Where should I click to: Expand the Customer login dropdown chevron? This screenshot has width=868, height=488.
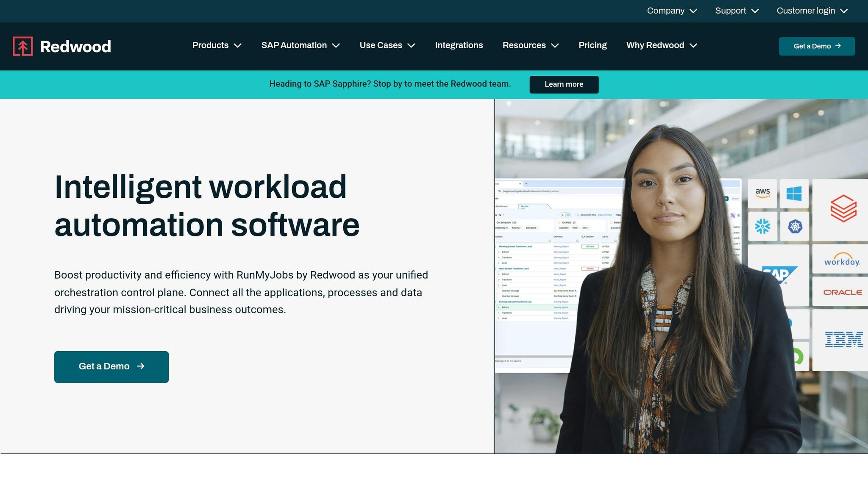point(844,11)
